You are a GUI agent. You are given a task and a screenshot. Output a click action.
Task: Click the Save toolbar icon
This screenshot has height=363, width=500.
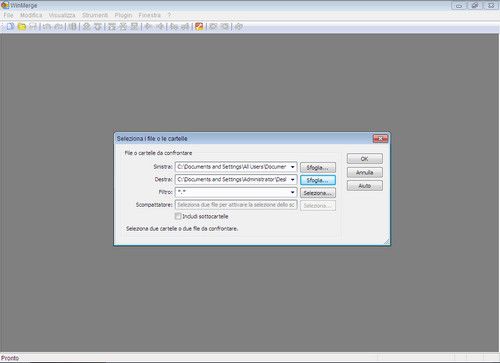point(33,26)
